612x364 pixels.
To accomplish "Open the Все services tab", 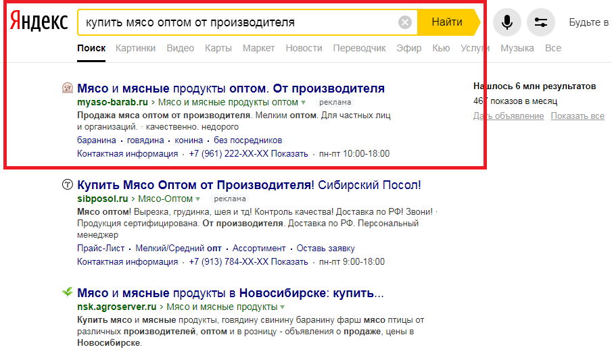I will pos(553,49).
